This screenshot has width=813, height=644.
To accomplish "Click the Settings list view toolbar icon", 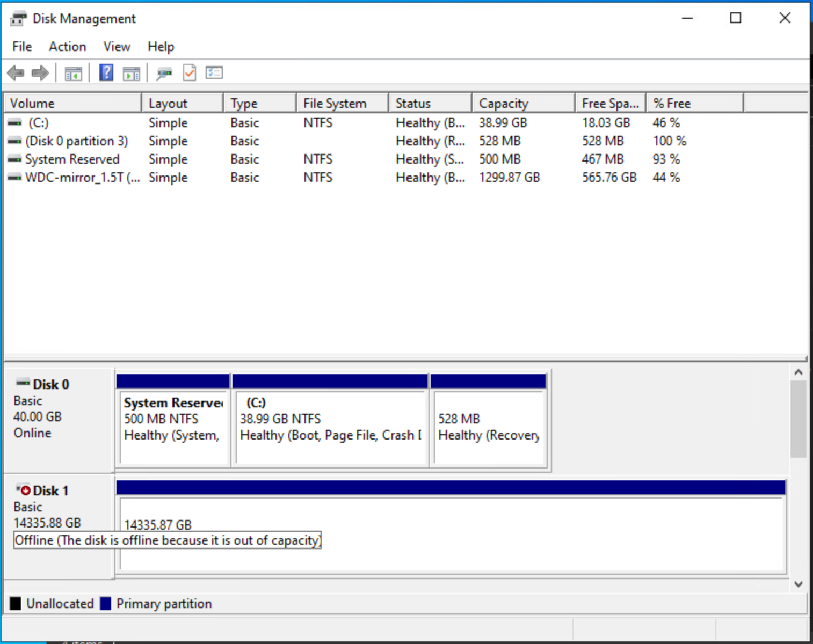I will [x=214, y=72].
